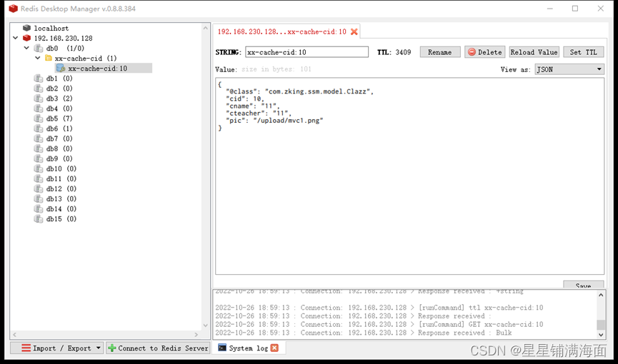Click the TTL value 3409

click(x=403, y=52)
